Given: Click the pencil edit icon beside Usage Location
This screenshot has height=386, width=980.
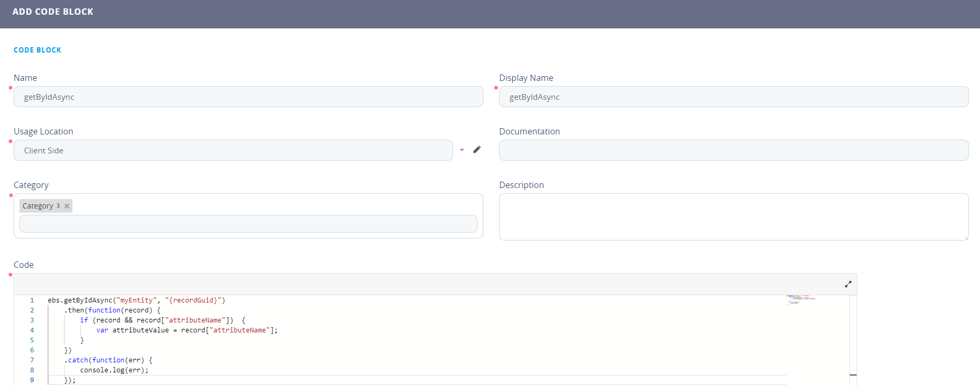Looking at the screenshot, I should (477, 150).
